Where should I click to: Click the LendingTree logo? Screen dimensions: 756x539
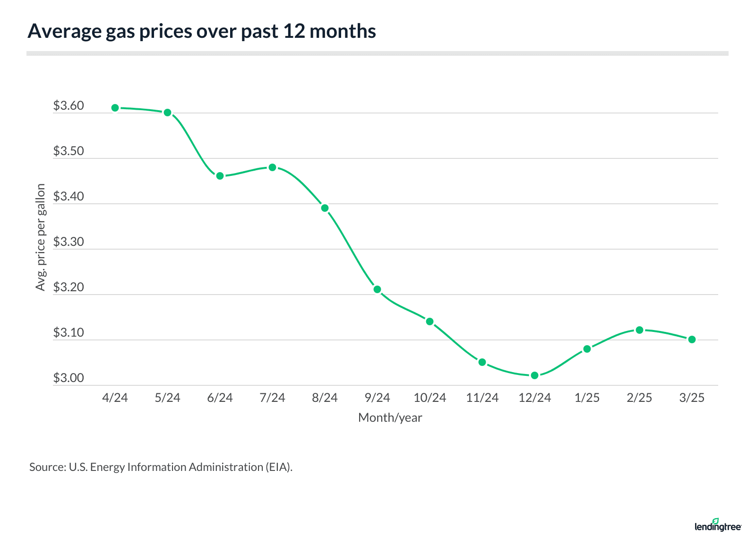pyautogui.click(x=718, y=525)
